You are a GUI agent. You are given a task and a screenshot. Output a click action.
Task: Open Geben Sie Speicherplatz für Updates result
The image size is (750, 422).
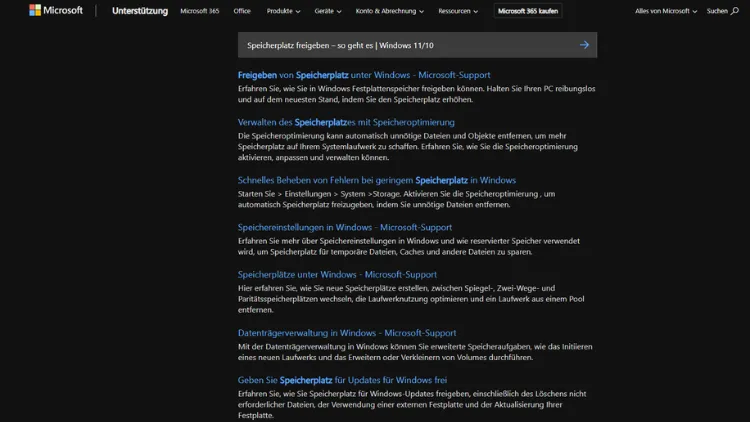[x=342, y=380]
